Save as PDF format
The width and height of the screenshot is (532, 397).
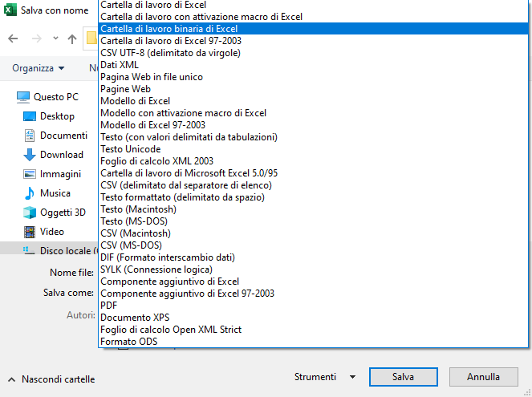click(x=313, y=306)
